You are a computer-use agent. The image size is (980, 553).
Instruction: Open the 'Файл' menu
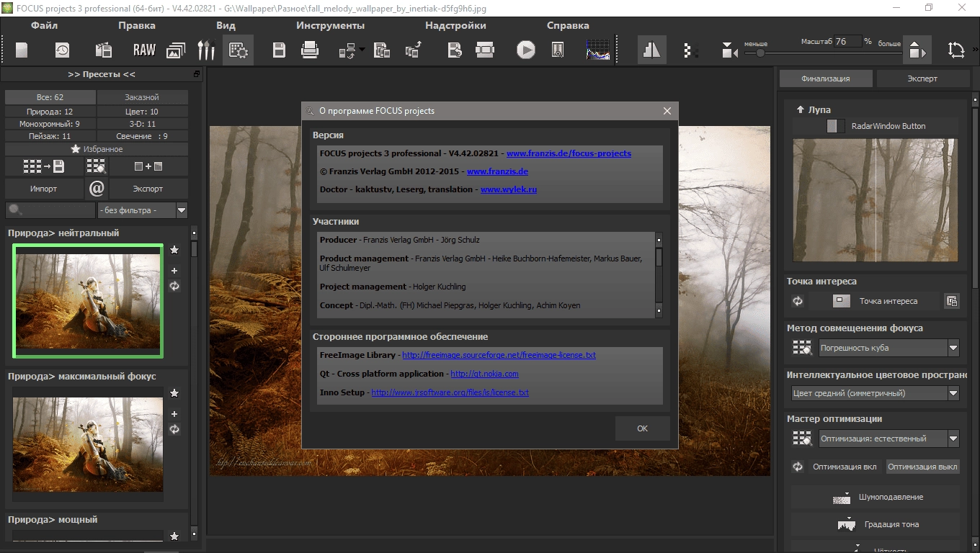coord(44,25)
